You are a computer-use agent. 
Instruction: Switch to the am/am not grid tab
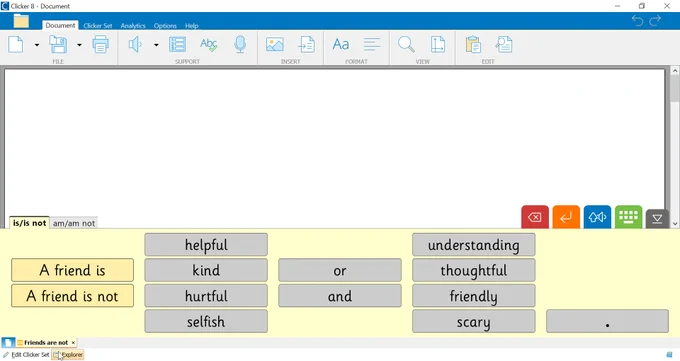click(74, 223)
